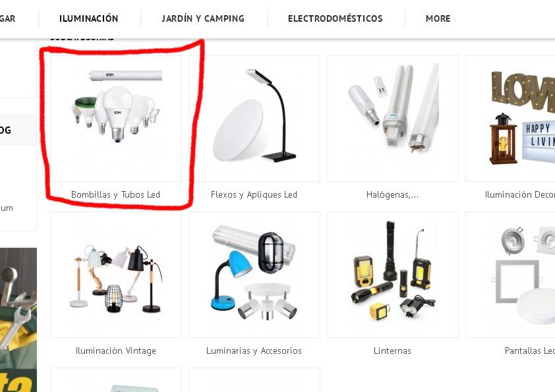This screenshot has height=392, width=555.
Task: Open the JARDÍN Y CAMPING menu
Action: point(203,18)
